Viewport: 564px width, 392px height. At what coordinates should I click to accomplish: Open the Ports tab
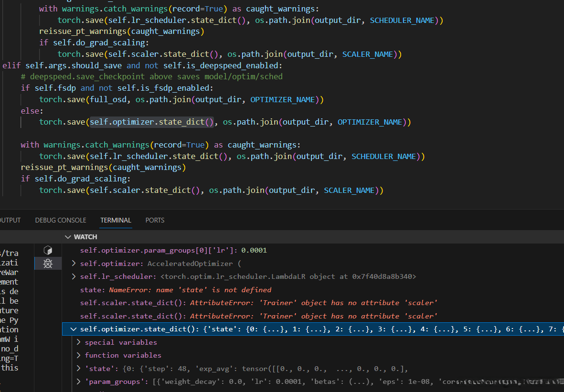coord(155,220)
